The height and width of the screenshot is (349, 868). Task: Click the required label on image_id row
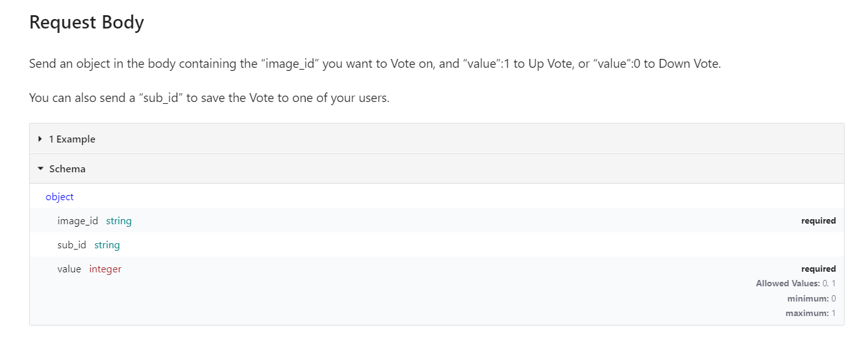click(818, 221)
